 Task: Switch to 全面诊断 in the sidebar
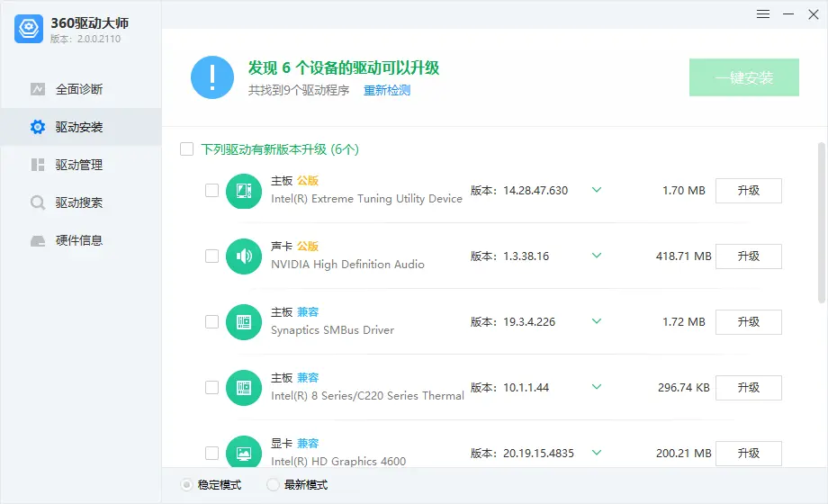(79, 89)
